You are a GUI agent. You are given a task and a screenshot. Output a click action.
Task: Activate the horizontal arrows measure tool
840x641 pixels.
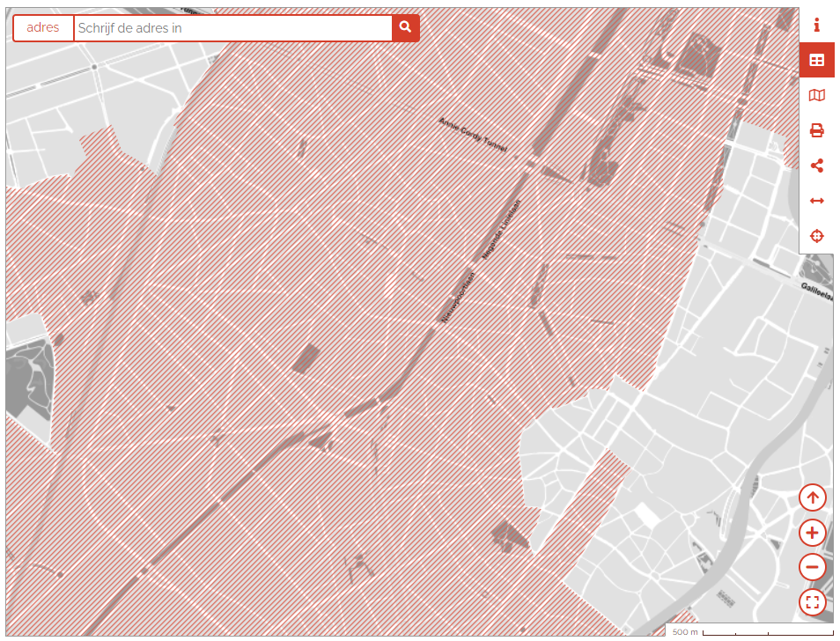(816, 201)
